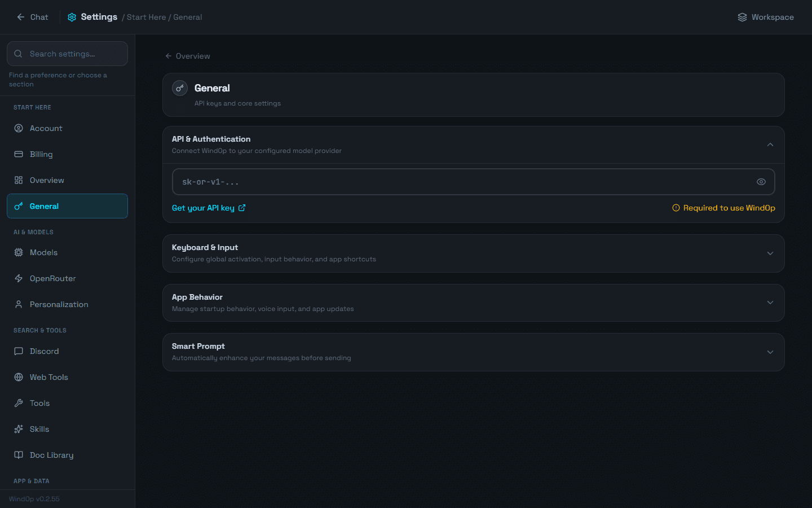Screen dimensions: 812x508
Task: Click the General key icon in sidebar
Action: click(x=19, y=206)
